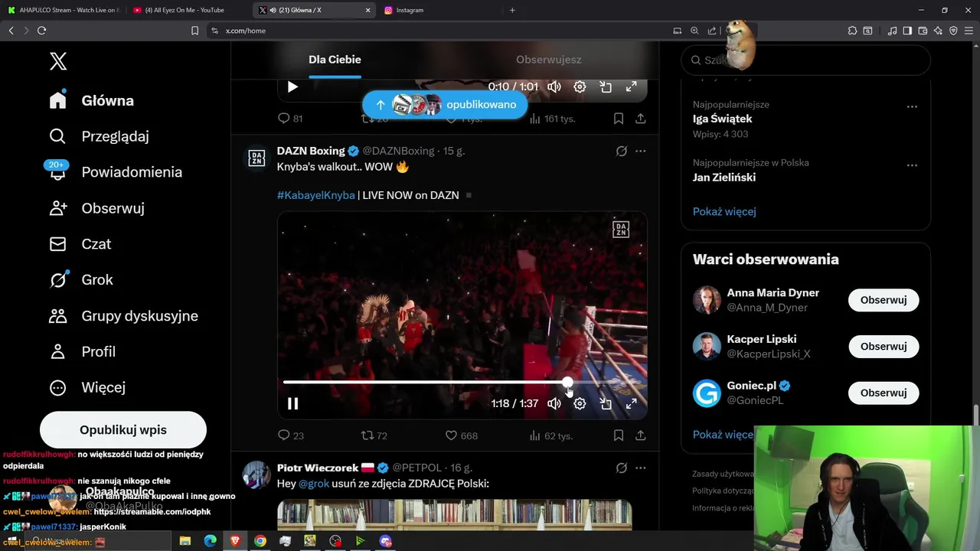The height and width of the screenshot is (551, 980).
Task: Switch to the Obserwujesz tab
Action: click(548, 60)
